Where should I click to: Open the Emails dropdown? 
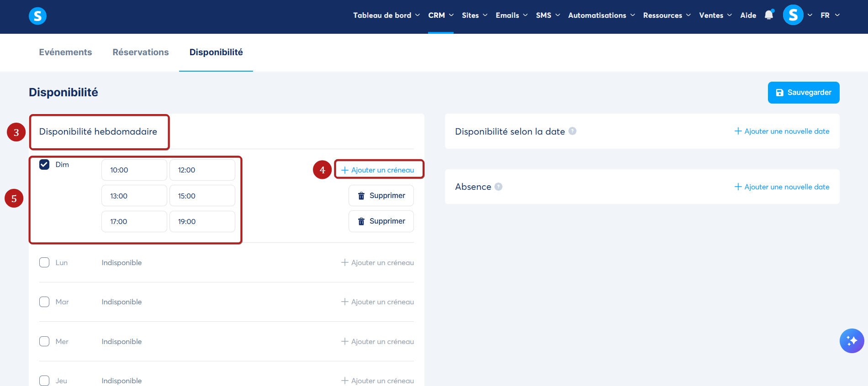point(512,15)
